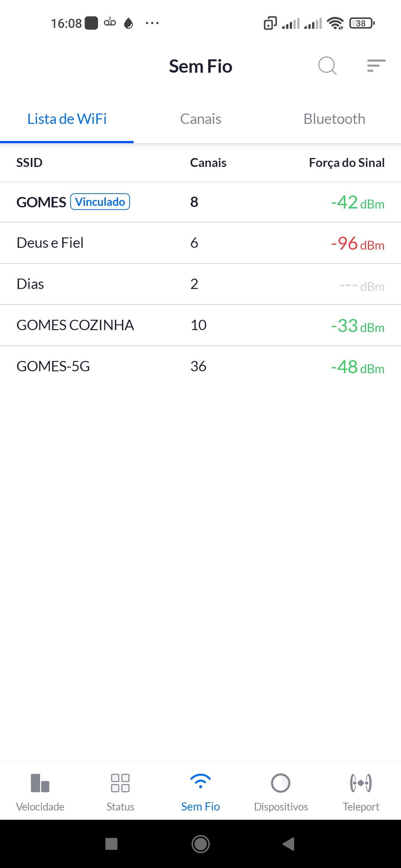The width and height of the screenshot is (401, 868).
Task: Open the Deus e Fiel network row
Action: click(200, 243)
